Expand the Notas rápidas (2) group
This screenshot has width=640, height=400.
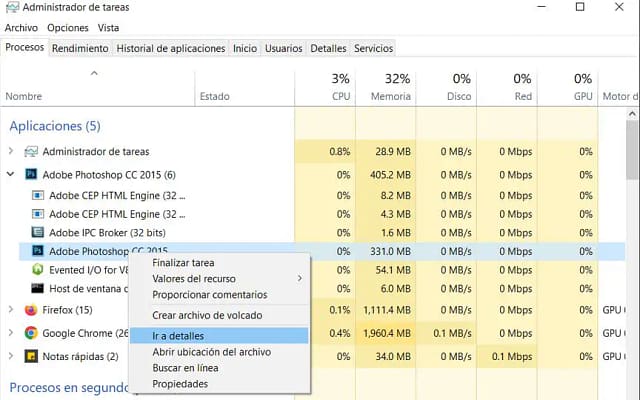click(11, 356)
